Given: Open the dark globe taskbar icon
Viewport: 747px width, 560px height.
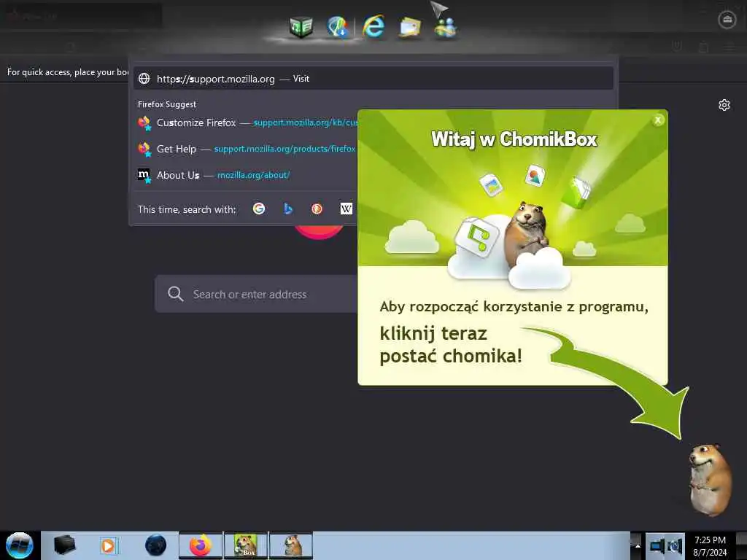Looking at the screenshot, I should (x=156, y=545).
